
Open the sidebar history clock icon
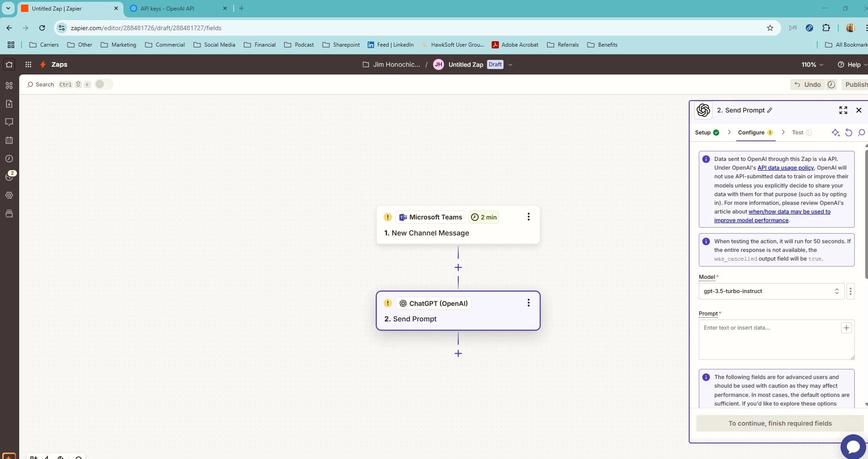point(9,159)
